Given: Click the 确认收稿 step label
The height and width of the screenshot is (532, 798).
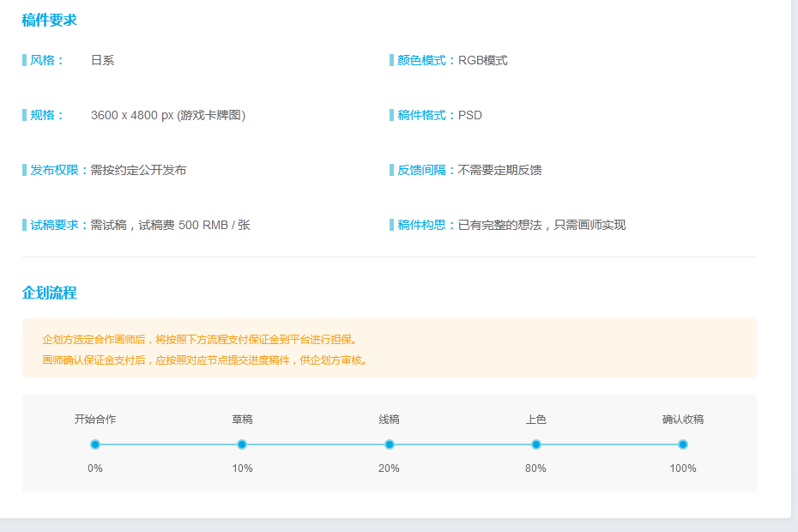Looking at the screenshot, I should pyautogui.click(x=683, y=420).
